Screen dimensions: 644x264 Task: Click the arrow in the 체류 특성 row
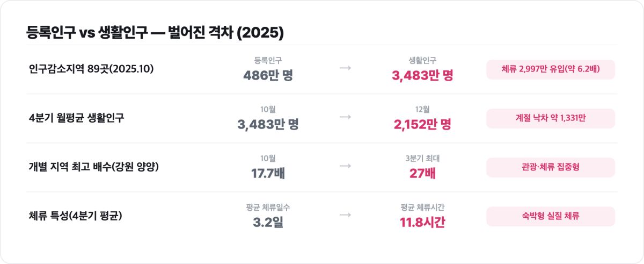coord(345,216)
